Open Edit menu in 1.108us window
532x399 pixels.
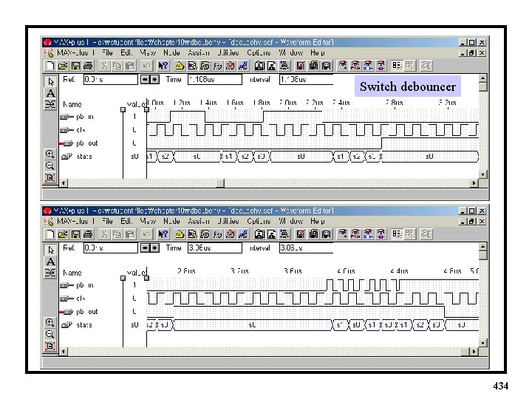coord(126,53)
